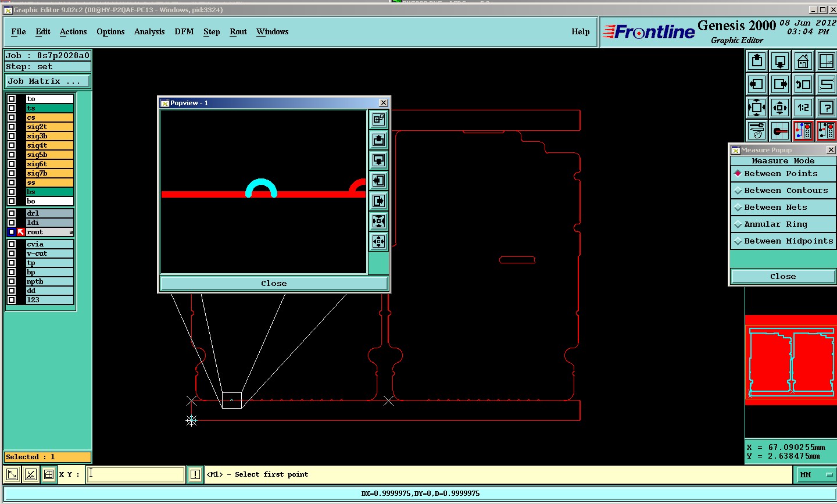Viewport: 837px width, 504px height.
Task: Click the XY coordinate input field
Action: pyautogui.click(x=136, y=474)
